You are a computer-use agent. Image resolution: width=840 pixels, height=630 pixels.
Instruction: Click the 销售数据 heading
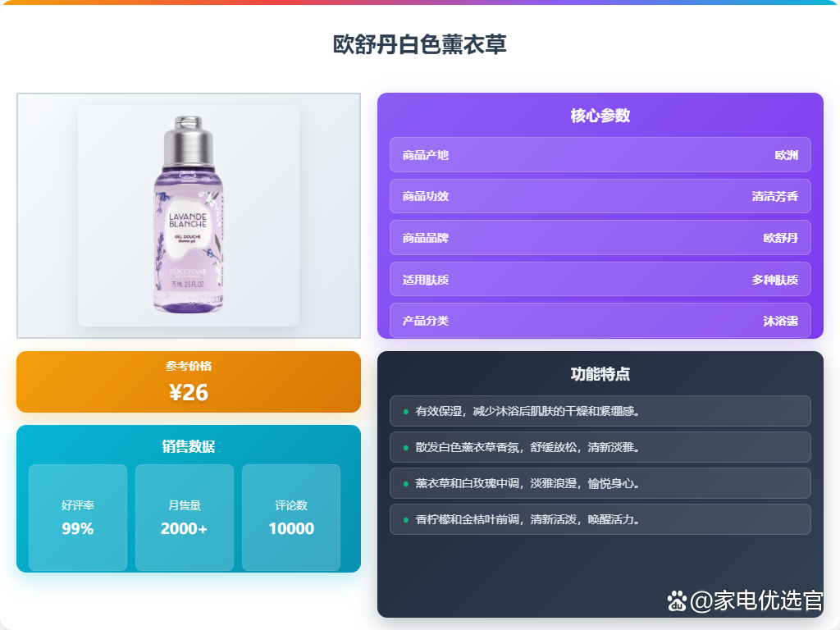tap(189, 446)
